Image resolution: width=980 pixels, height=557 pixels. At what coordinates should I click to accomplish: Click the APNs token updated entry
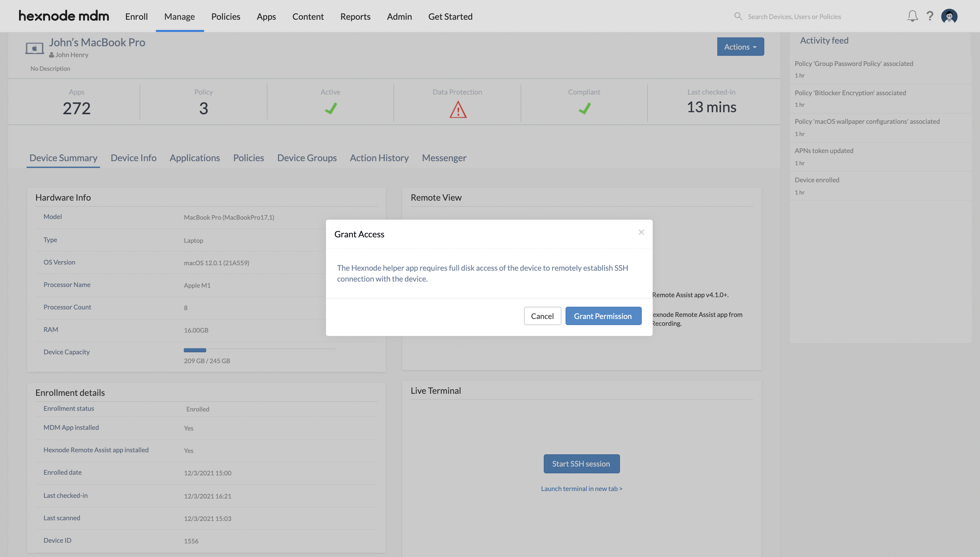[x=824, y=150]
